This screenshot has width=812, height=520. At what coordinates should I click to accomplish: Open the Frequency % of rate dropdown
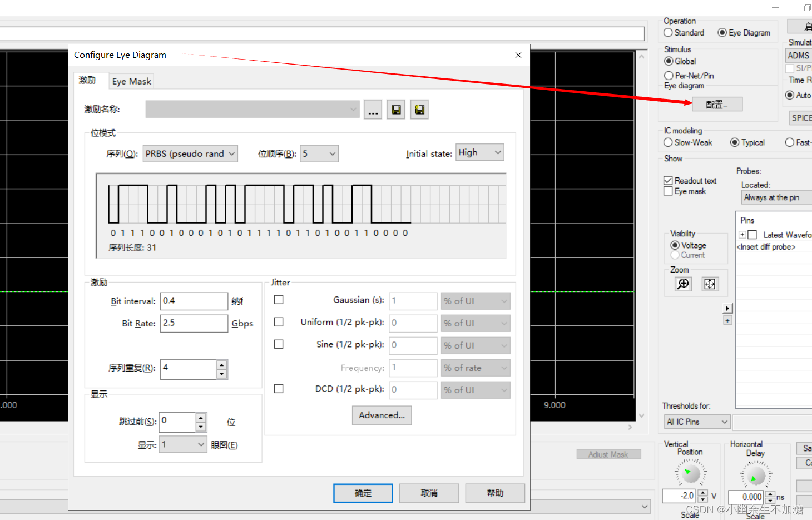[x=476, y=368]
